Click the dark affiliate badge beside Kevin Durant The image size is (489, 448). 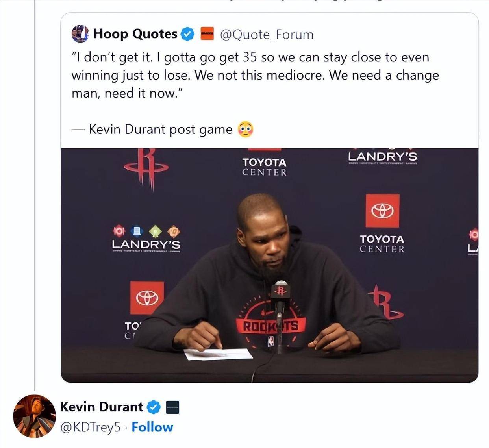(x=172, y=407)
